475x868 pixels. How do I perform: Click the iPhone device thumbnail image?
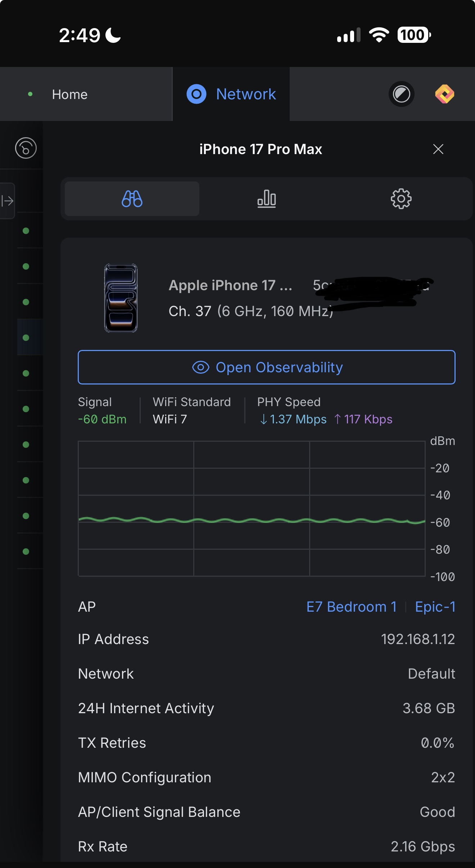[121, 298]
